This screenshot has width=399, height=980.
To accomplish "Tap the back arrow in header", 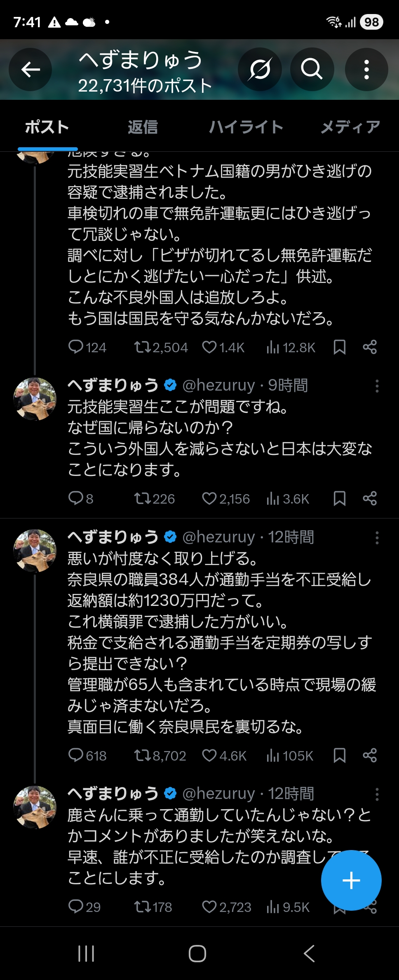I will [x=31, y=69].
